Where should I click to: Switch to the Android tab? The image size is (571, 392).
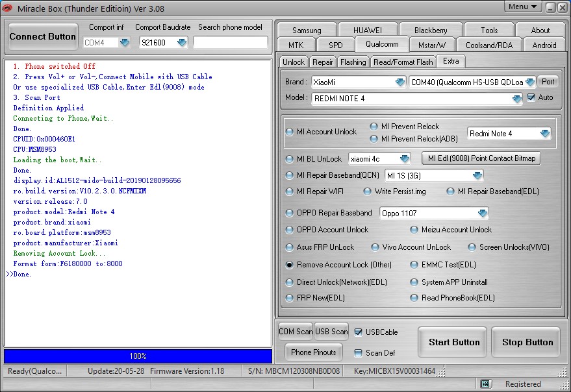coord(544,45)
